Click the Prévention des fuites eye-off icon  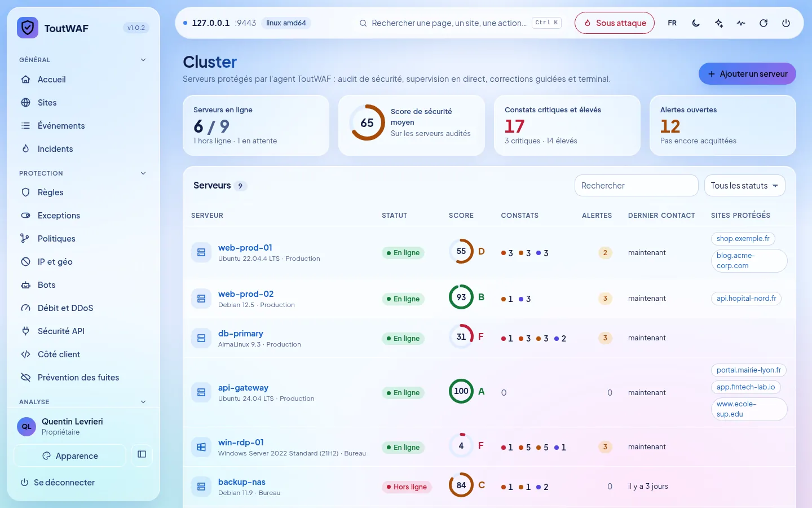[x=25, y=378]
